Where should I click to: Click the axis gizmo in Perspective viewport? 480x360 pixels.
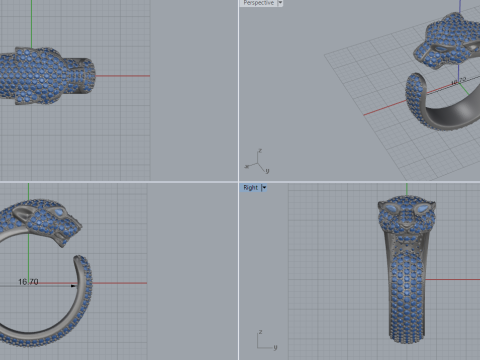[x=257, y=162]
